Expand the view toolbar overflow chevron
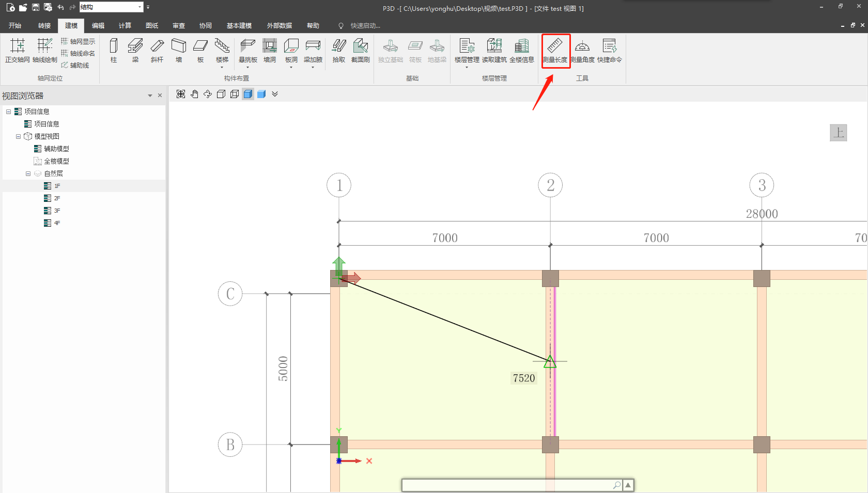The height and width of the screenshot is (493, 868). (275, 94)
